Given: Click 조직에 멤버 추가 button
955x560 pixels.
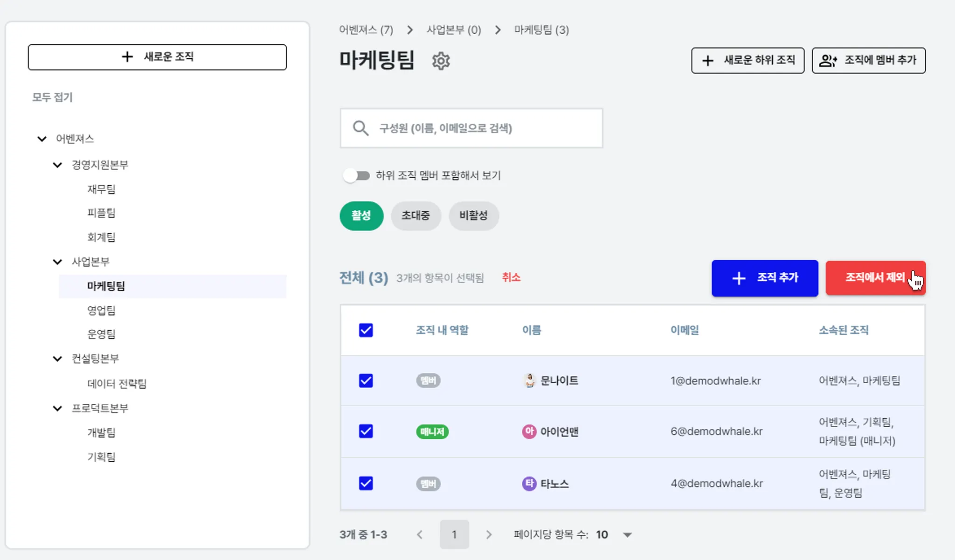Looking at the screenshot, I should [868, 61].
